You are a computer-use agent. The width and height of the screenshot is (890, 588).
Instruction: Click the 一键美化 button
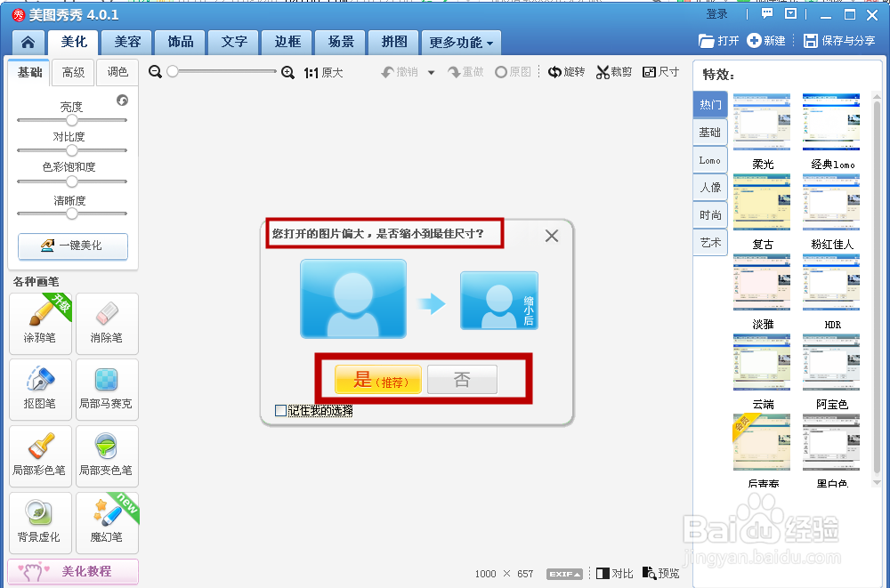[73, 246]
